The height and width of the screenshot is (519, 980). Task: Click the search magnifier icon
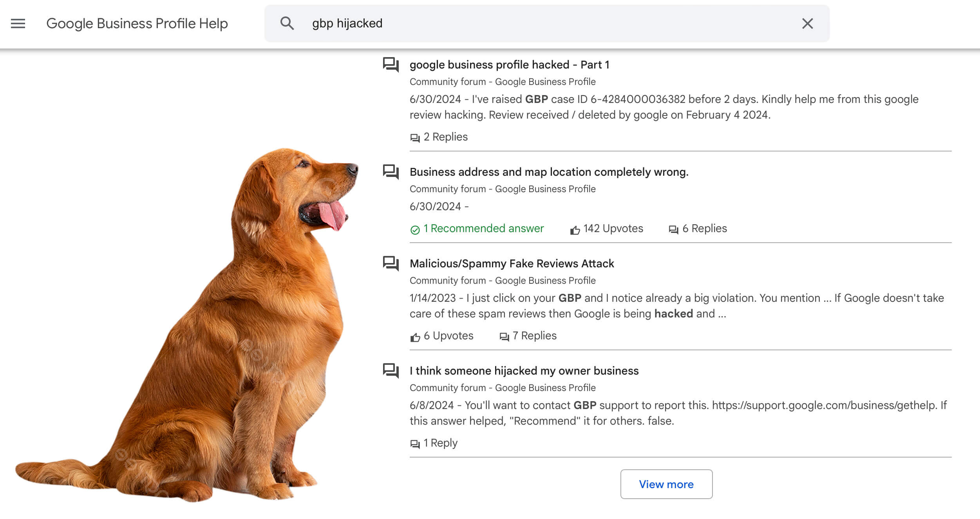point(287,23)
